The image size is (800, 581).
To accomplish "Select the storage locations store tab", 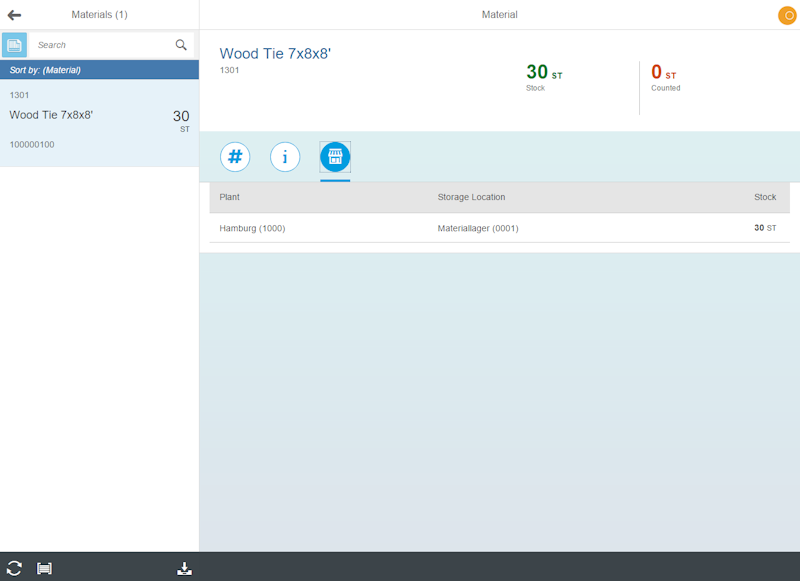I will (x=335, y=157).
